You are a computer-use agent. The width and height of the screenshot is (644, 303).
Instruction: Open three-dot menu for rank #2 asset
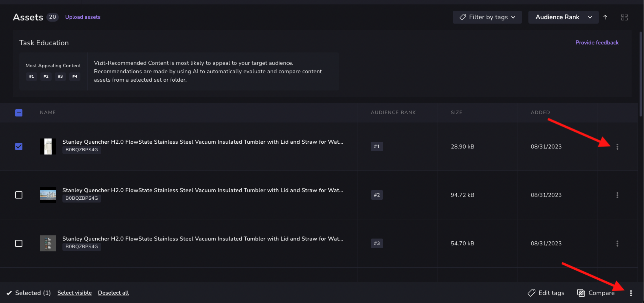tap(617, 195)
